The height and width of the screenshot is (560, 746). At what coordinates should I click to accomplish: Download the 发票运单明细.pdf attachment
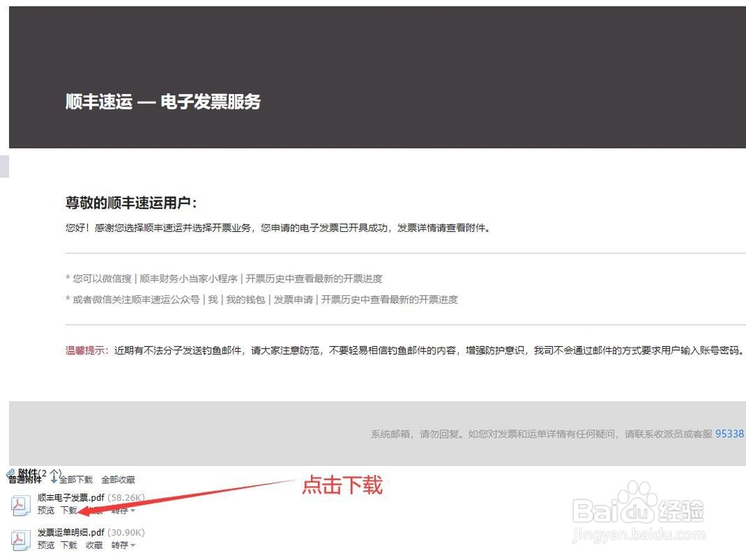[x=69, y=545]
